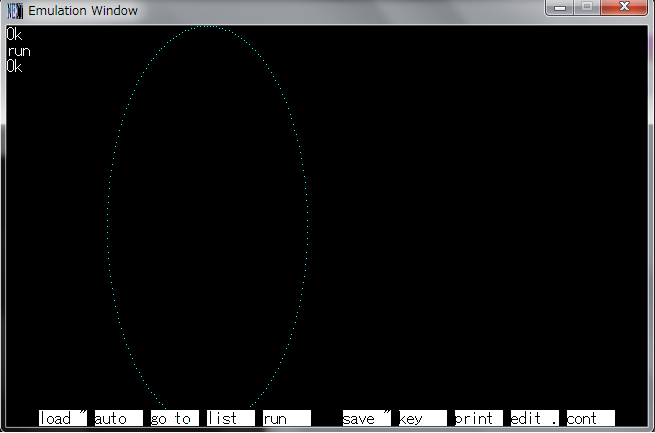Click the Emulation Window app icon
655x433 pixels.
[x=14, y=10]
